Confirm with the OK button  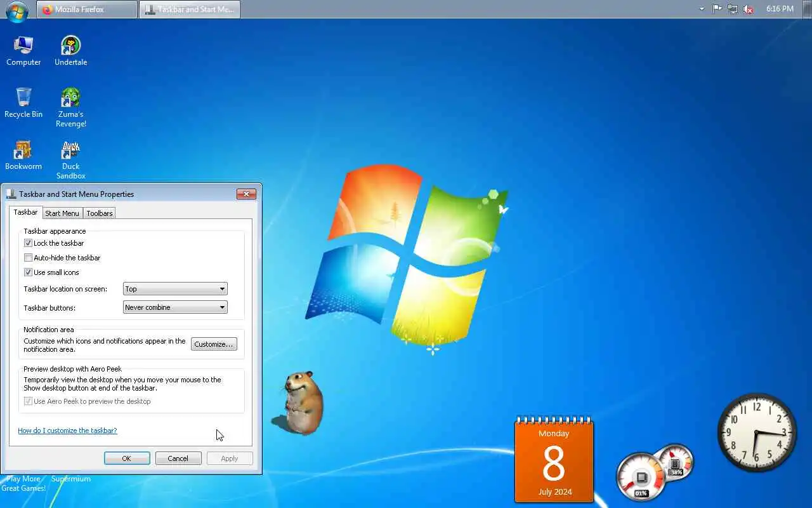pyautogui.click(x=127, y=458)
